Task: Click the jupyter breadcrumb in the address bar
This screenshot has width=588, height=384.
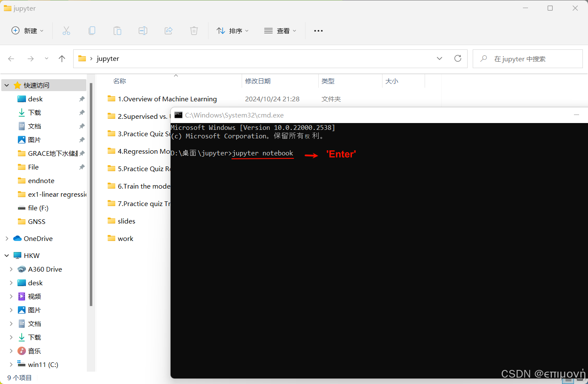Action: [x=107, y=58]
